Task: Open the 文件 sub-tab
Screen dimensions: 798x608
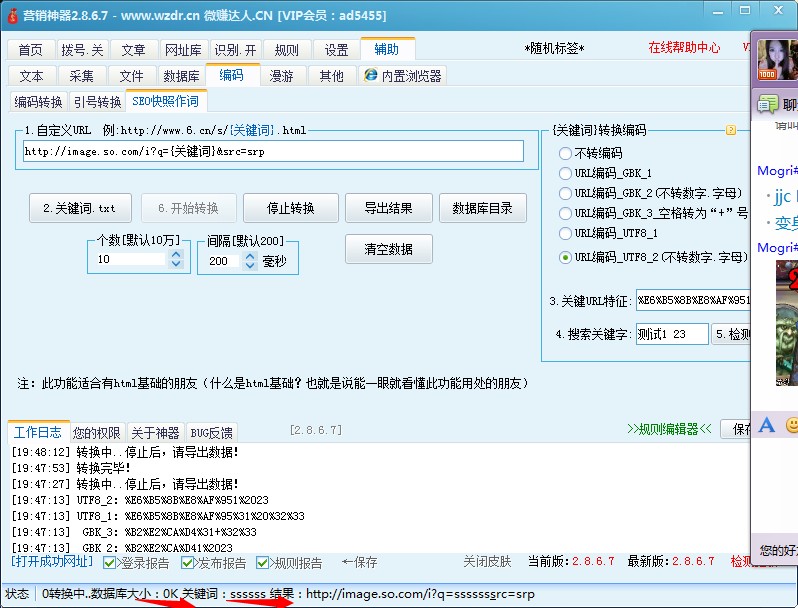Action: pyautogui.click(x=131, y=76)
